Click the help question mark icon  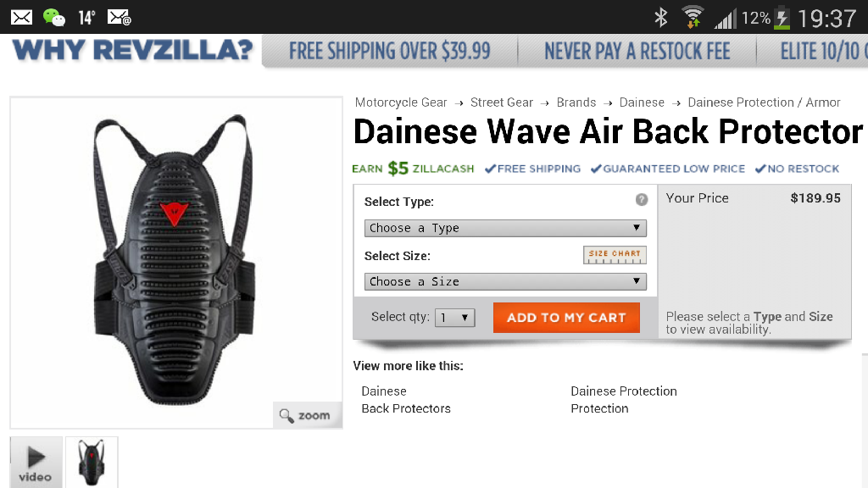click(x=641, y=200)
